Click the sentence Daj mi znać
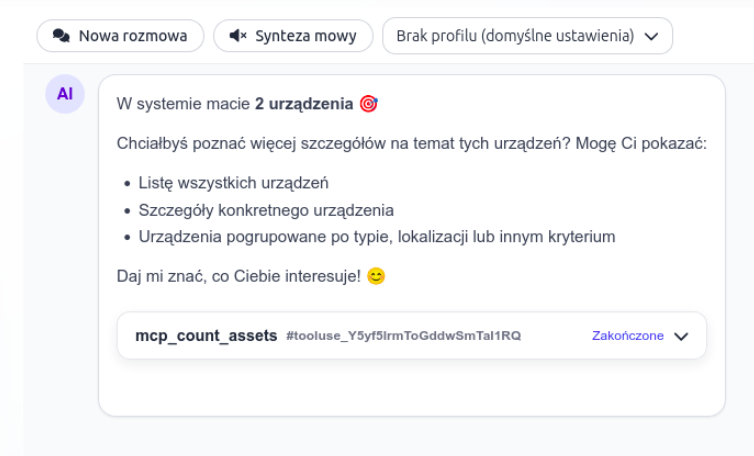 (240, 276)
